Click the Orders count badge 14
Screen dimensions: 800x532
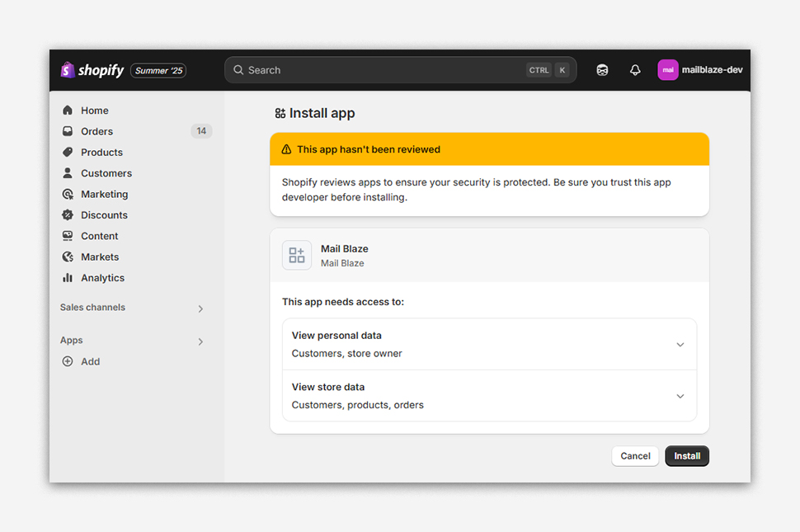click(x=201, y=131)
